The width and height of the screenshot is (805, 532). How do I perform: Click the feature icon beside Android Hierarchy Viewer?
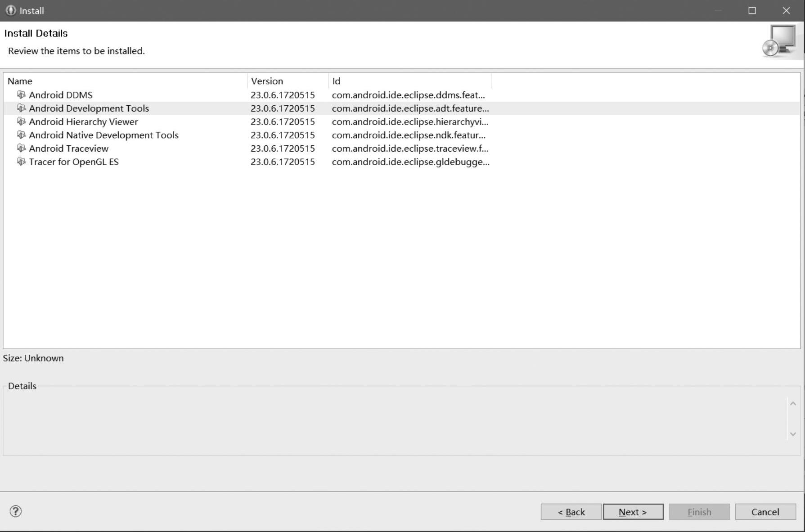pyautogui.click(x=21, y=122)
